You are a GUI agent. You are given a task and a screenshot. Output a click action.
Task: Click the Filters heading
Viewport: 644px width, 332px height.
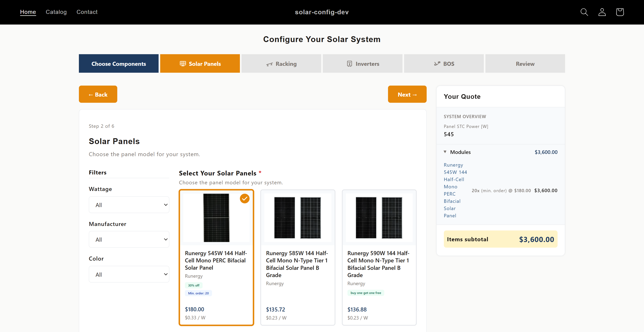(97, 172)
